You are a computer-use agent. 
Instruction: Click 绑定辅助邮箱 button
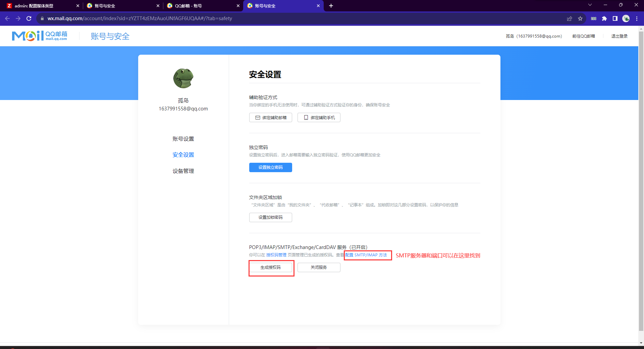[271, 117]
